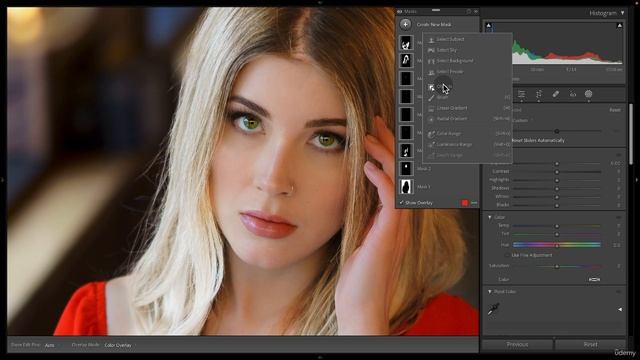
Task: Open the Custom preset dropdown
Action: [522, 121]
